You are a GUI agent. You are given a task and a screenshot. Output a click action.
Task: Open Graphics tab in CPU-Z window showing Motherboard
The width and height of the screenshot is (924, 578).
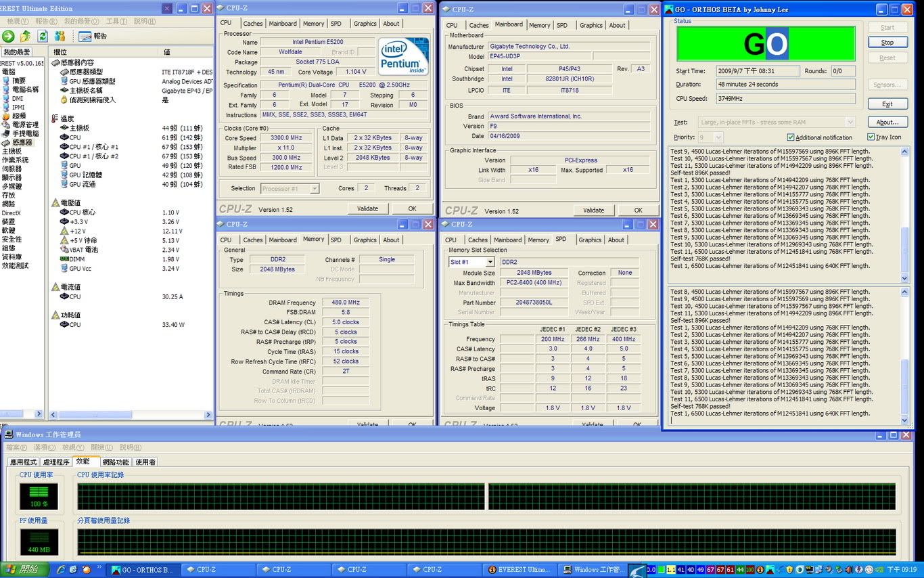point(591,25)
